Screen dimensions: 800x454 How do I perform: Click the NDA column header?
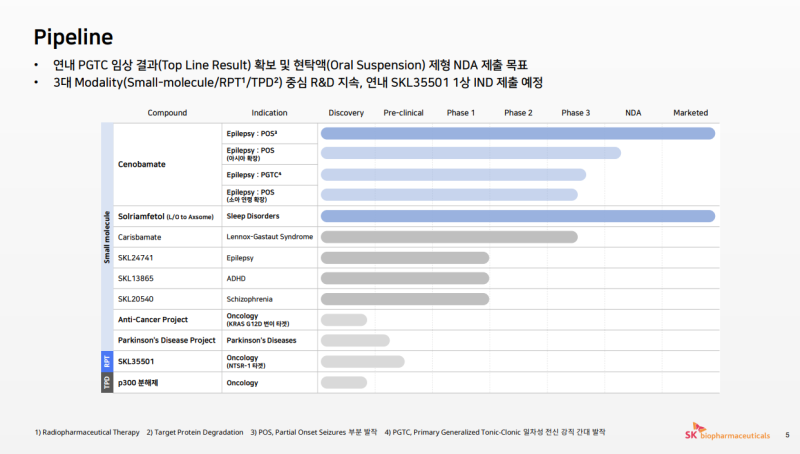point(633,113)
